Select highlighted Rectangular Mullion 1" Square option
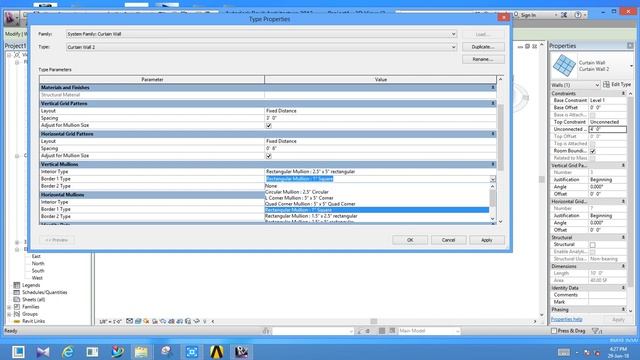The height and width of the screenshot is (360, 640). coord(377,210)
